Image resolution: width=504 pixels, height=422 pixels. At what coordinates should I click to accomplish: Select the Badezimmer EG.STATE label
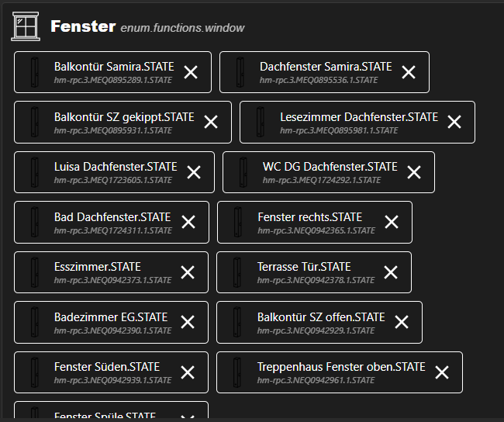111,316
